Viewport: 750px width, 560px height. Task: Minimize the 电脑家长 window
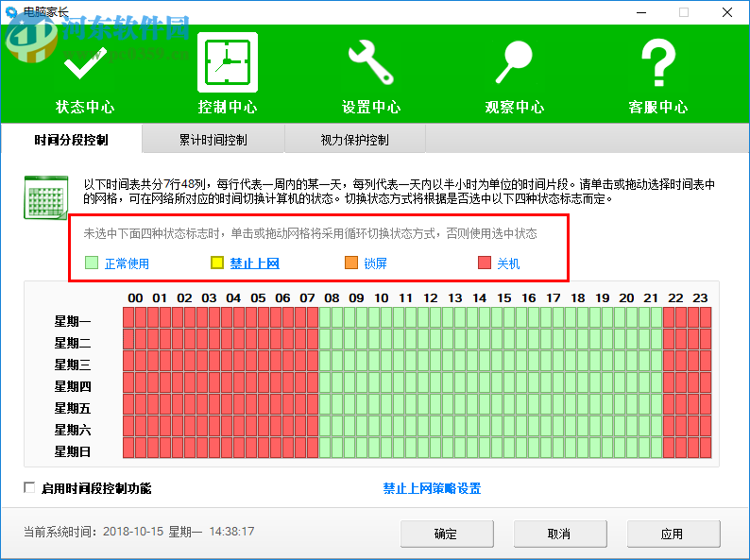click(x=641, y=12)
